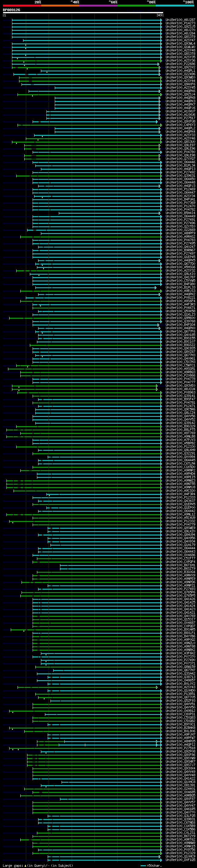Select hit label UniRef100_A2SY35
The height and width of the screenshot is (868, 197).
coord(180,57)
